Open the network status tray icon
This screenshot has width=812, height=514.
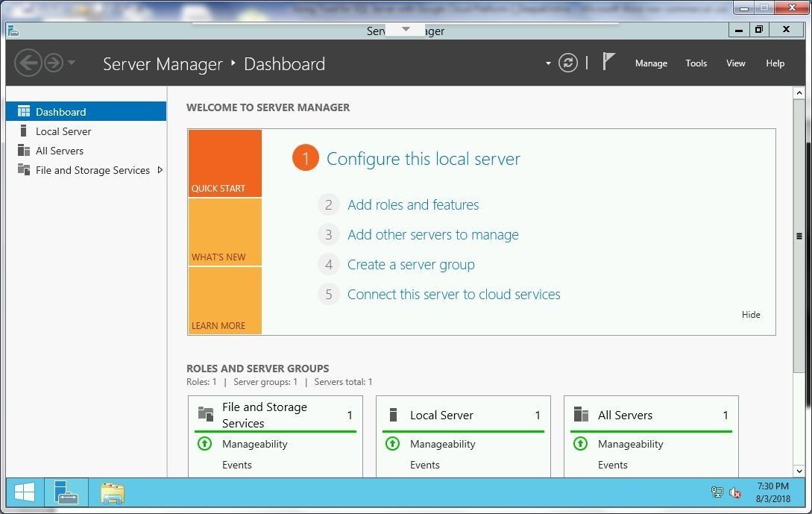pos(717,492)
